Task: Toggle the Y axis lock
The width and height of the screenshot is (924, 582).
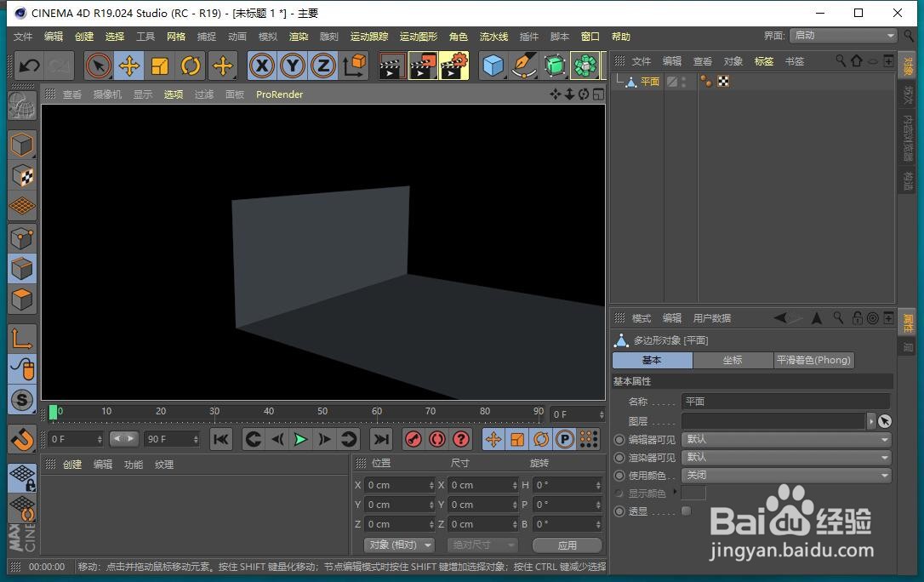Action: coord(293,66)
